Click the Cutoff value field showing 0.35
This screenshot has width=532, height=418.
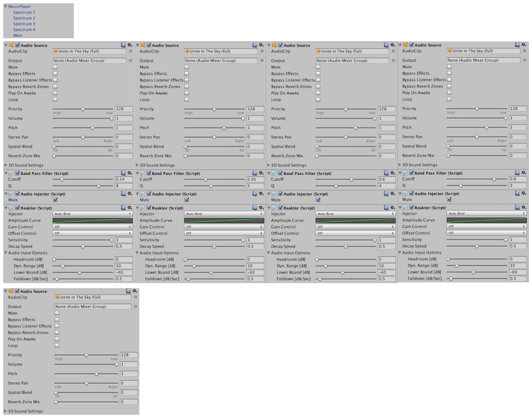(255, 180)
